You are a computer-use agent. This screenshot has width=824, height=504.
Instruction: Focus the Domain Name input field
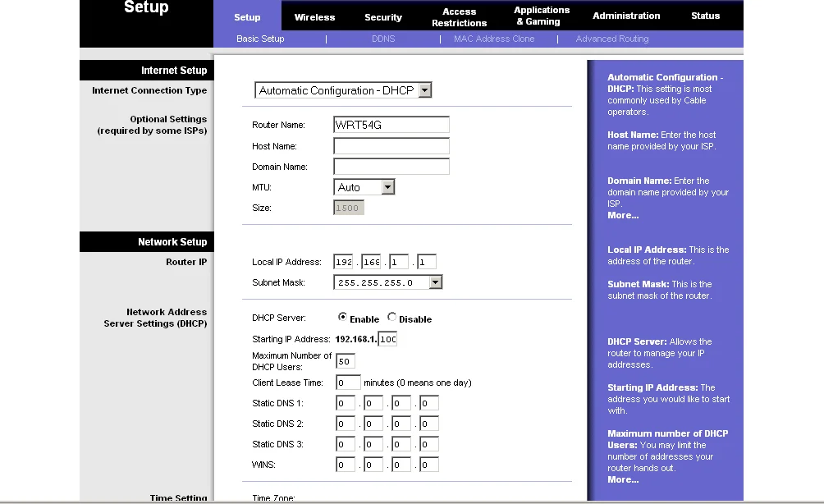pos(391,167)
